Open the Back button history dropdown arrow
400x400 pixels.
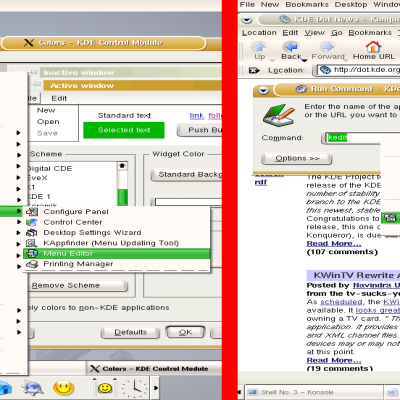(304, 60)
